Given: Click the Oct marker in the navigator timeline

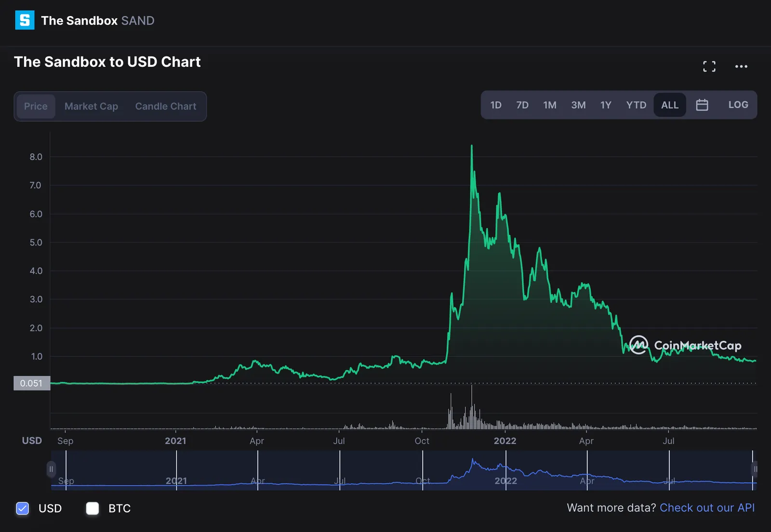Looking at the screenshot, I should pos(423,480).
